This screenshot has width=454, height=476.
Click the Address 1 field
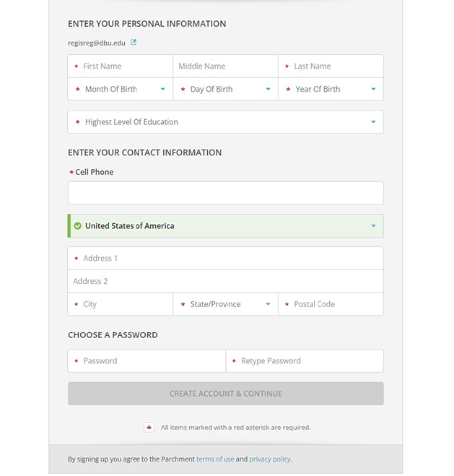coord(225,259)
